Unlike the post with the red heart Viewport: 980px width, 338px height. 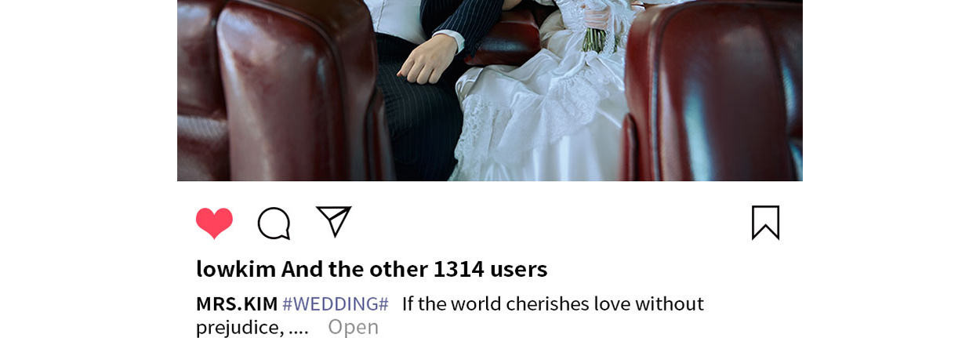[x=214, y=224]
